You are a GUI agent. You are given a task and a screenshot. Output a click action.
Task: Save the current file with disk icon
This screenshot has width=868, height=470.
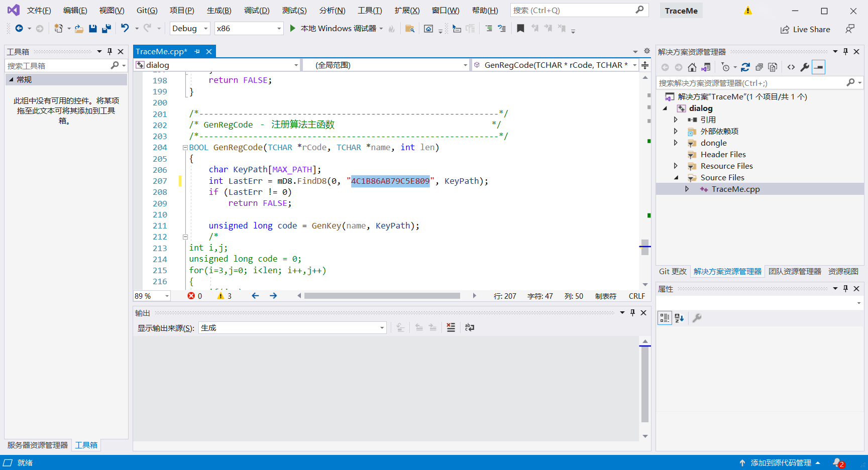[93, 29]
